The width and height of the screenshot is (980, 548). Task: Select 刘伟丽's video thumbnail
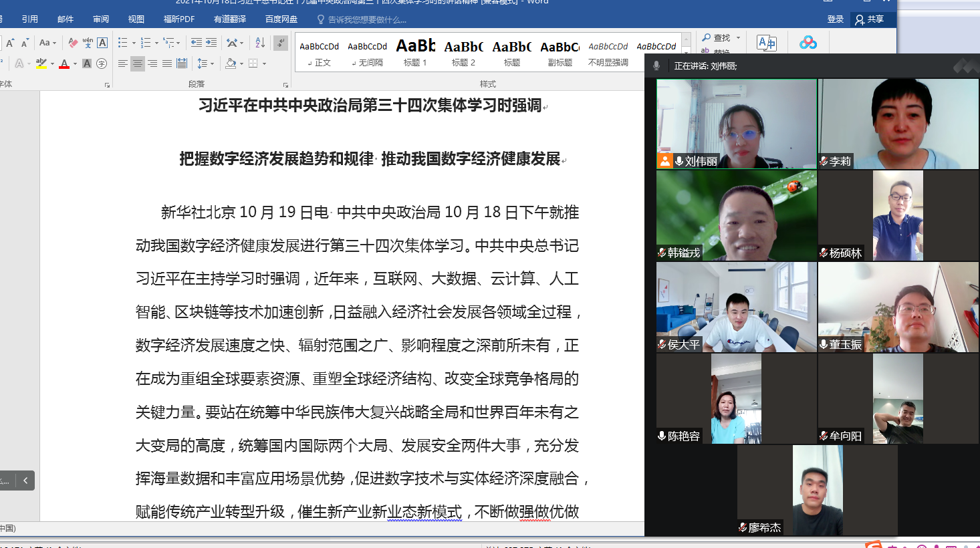737,124
